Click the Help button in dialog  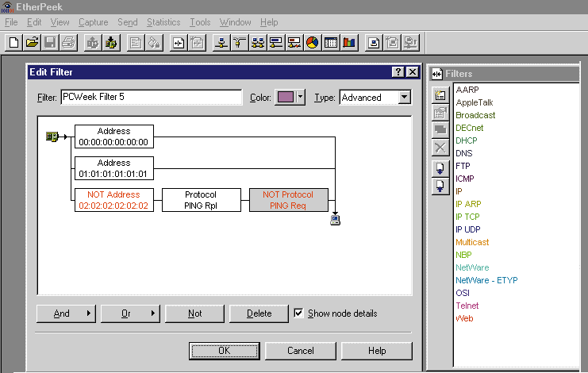[x=377, y=351]
